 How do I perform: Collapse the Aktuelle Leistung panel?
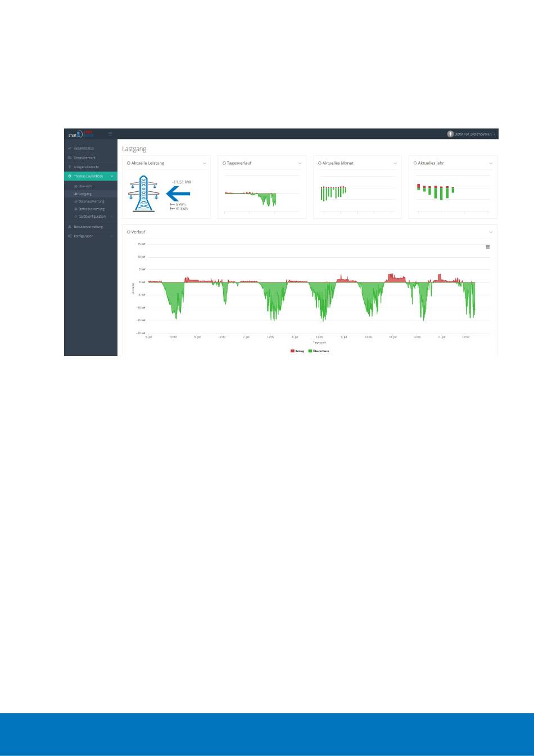pyautogui.click(x=205, y=163)
